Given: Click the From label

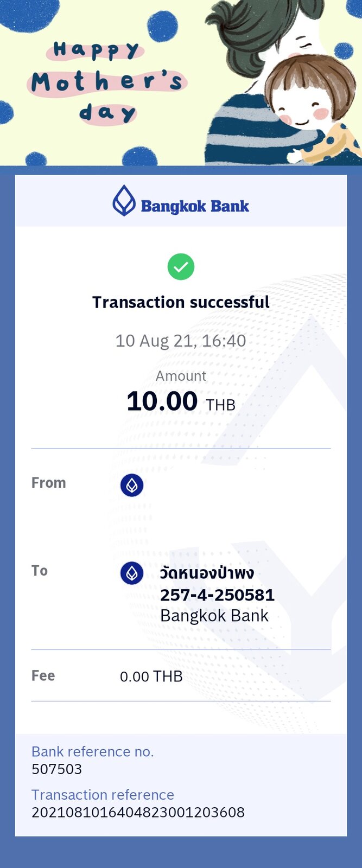Looking at the screenshot, I should tap(49, 483).
